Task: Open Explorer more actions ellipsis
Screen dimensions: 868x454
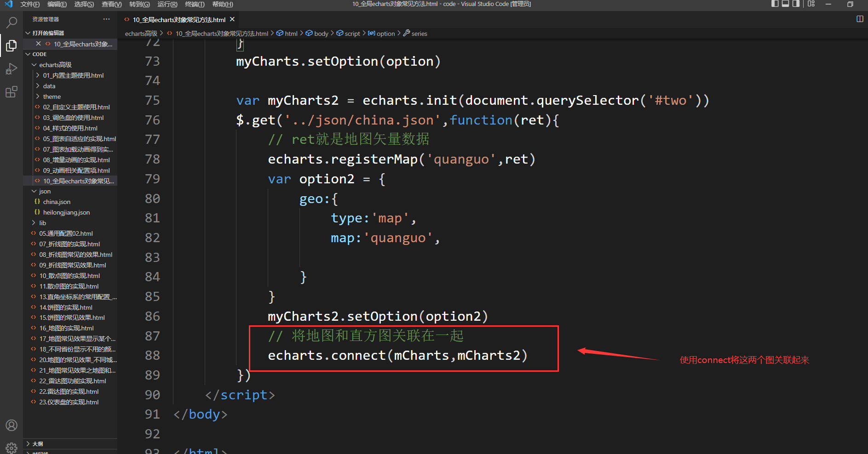Action: [107, 19]
